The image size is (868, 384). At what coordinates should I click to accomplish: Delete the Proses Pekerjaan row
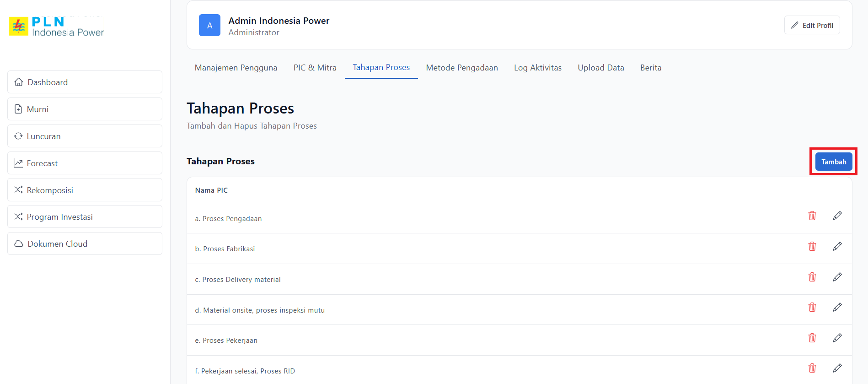coord(812,338)
